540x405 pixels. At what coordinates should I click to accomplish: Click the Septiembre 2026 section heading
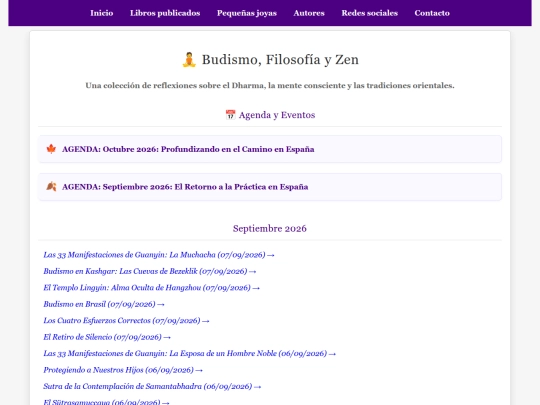click(270, 228)
